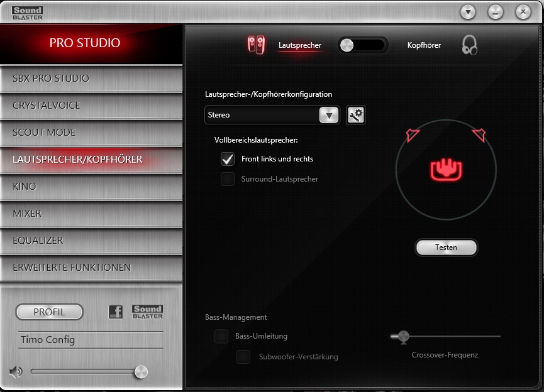544x392 pixels.
Task: Click the speakers icon next to Lautsprecher
Action: 256,45
